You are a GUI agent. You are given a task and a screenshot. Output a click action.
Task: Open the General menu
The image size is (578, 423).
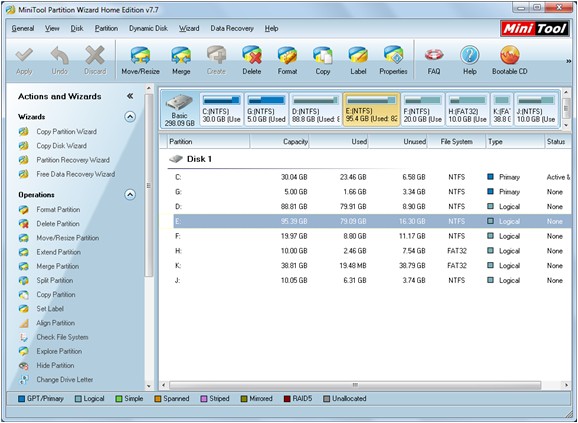[23, 28]
